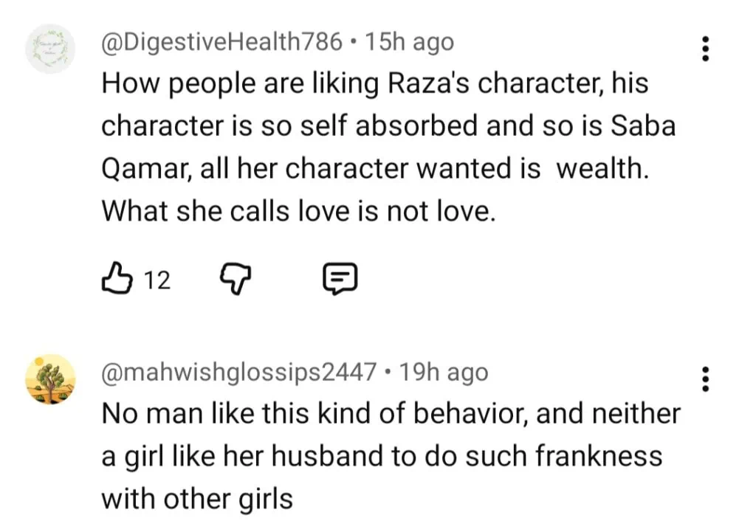Viewport: 756px width, 532px height.
Task: Click the like count showing 12
Action: pyautogui.click(x=157, y=280)
